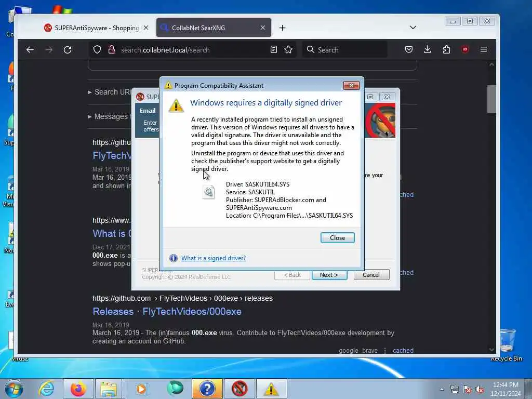Viewport: 532px width, 399px height.
Task: Open muted volume tray icon
Action: coord(480,390)
